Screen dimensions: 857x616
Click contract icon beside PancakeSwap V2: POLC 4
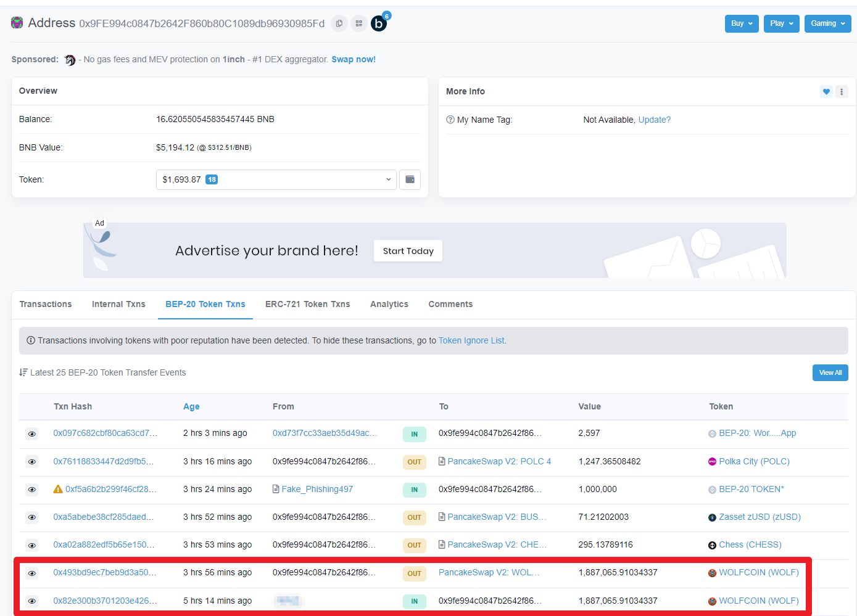point(442,461)
